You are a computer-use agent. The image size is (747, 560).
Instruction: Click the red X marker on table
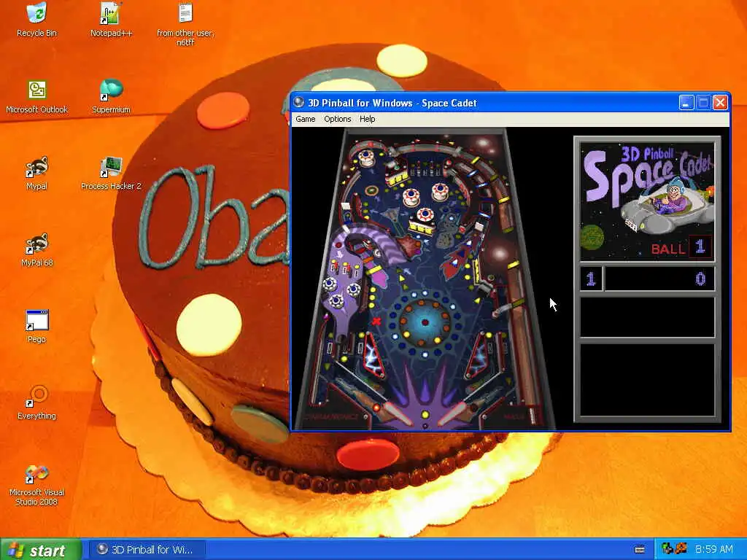pyautogui.click(x=376, y=322)
